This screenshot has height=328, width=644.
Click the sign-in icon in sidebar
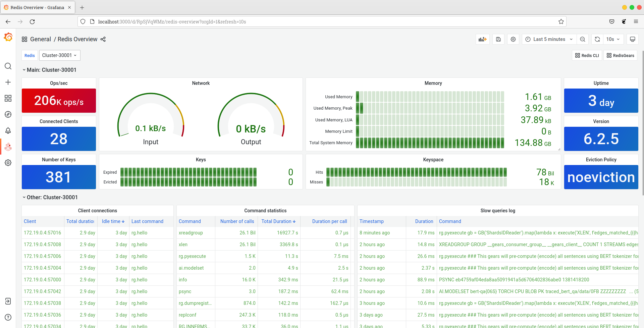tap(8, 301)
